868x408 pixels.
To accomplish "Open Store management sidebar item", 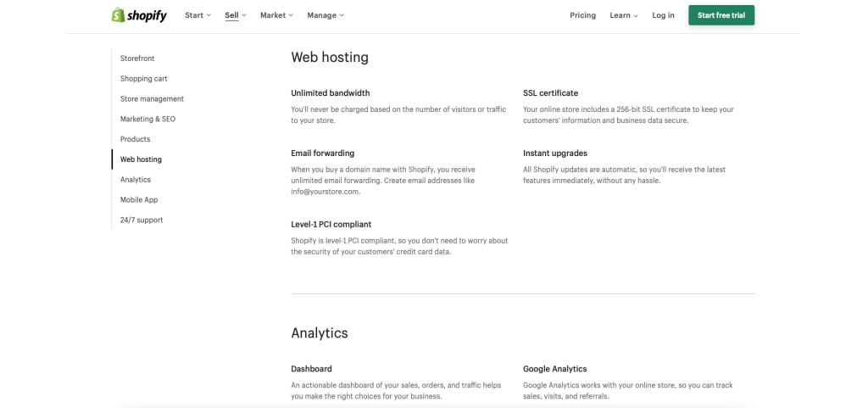I will [x=152, y=99].
